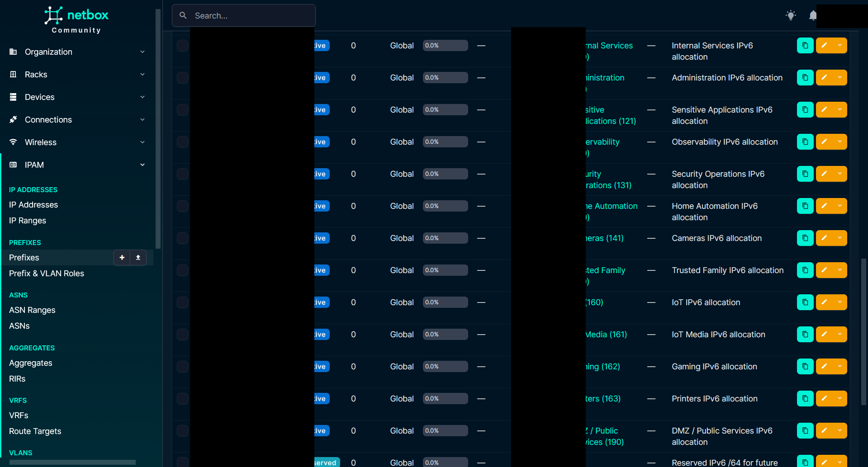Clone the Cameras IPv6 allocation prefix
This screenshot has height=467, width=868.
pyautogui.click(x=805, y=238)
